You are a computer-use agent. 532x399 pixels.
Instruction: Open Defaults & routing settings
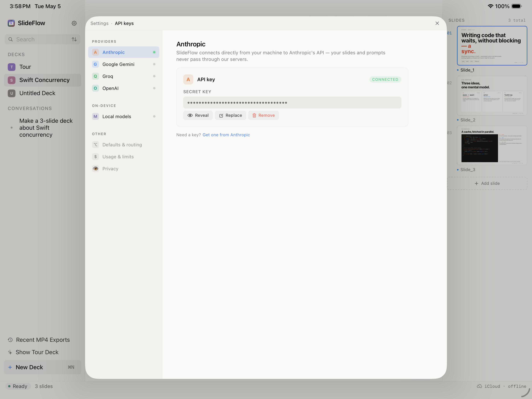click(124, 145)
